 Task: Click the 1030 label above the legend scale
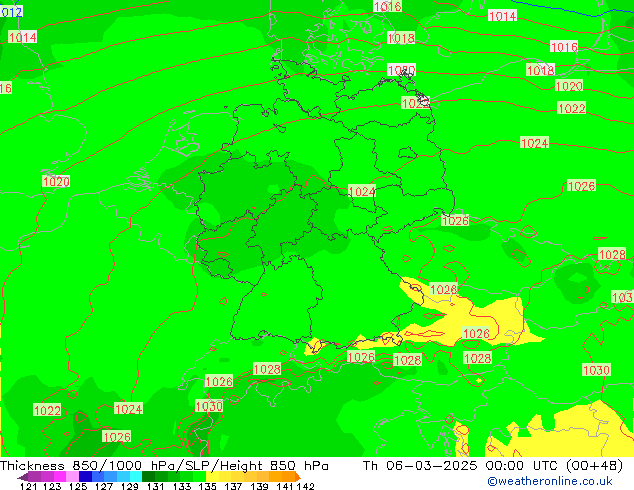(x=209, y=406)
